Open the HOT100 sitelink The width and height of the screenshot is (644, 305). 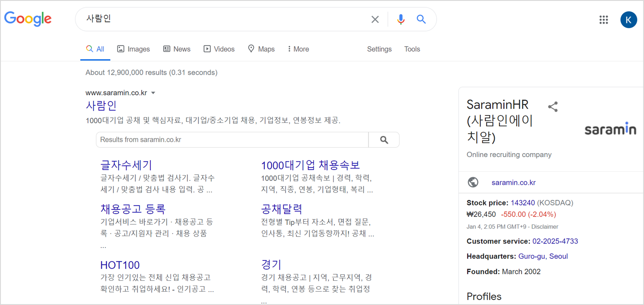coord(120,265)
